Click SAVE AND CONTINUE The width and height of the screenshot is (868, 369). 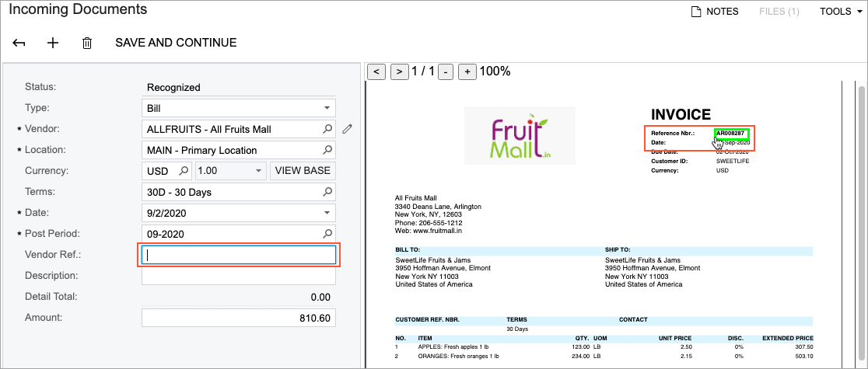[176, 43]
